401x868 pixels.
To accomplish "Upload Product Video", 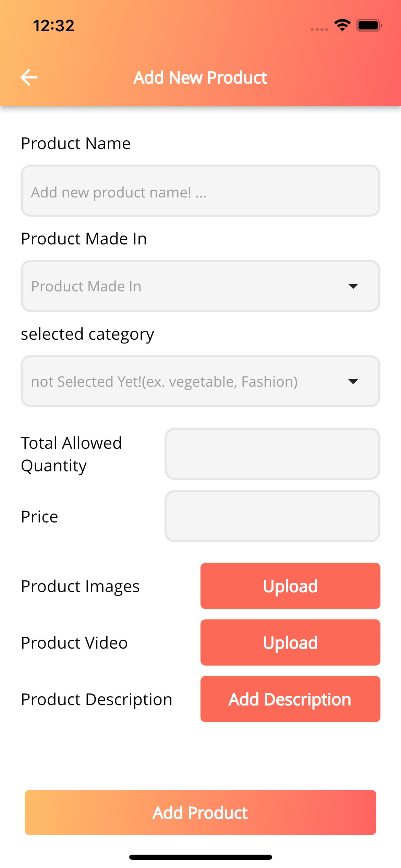I will pyautogui.click(x=290, y=642).
